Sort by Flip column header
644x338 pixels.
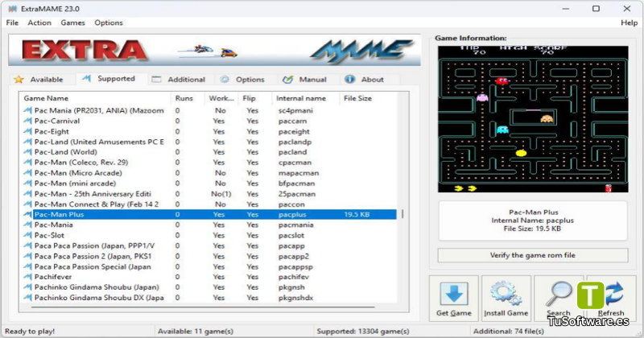point(254,98)
